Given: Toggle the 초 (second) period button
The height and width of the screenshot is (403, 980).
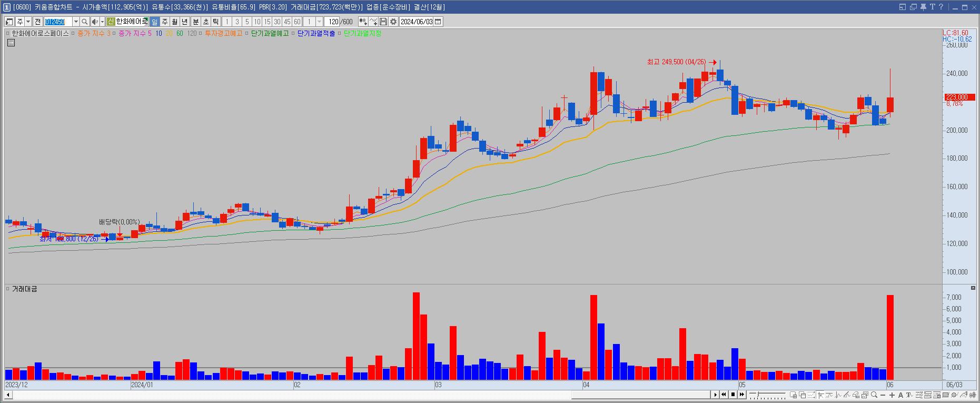Looking at the screenshot, I should [x=206, y=22].
